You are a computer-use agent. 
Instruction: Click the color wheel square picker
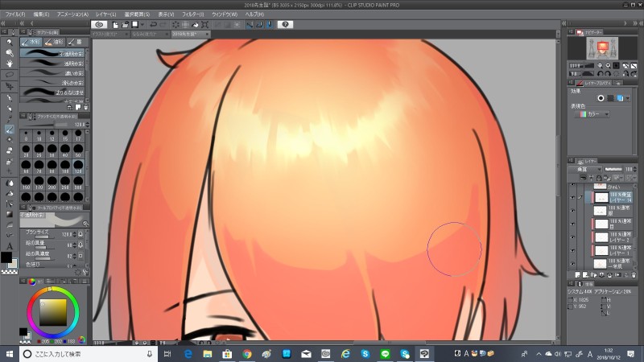[53, 312]
